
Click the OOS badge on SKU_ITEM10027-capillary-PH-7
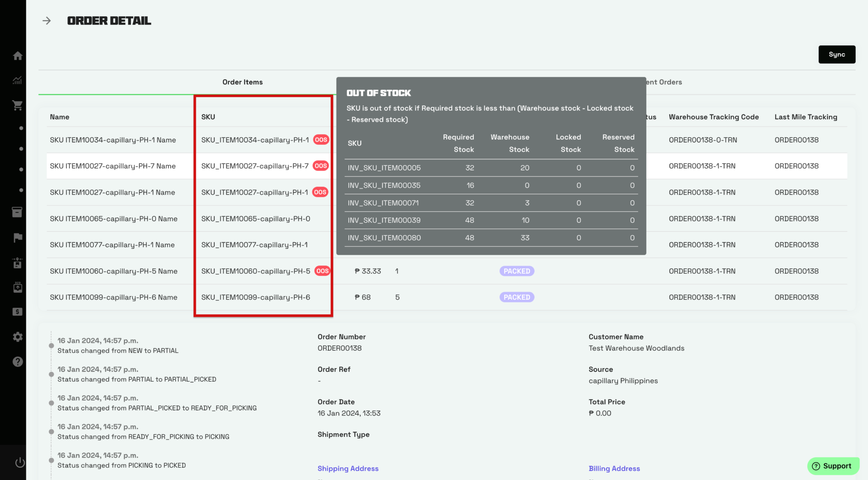[320, 166]
